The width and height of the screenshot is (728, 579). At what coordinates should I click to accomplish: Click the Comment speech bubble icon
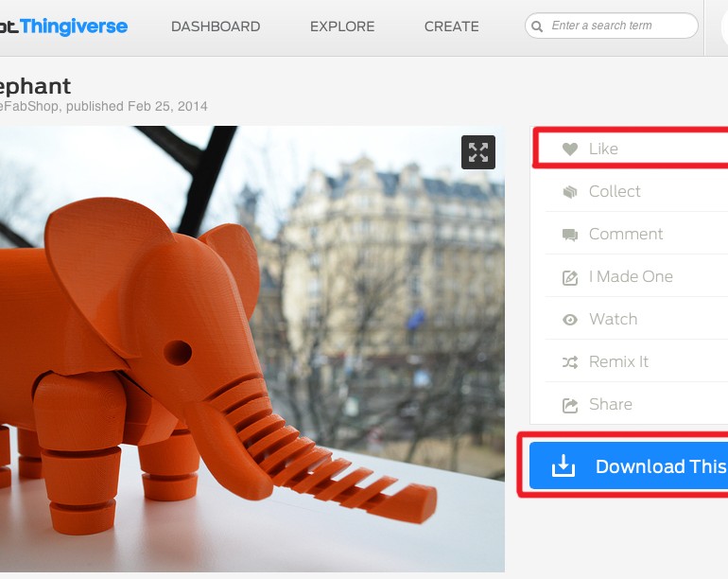tap(570, 235)
